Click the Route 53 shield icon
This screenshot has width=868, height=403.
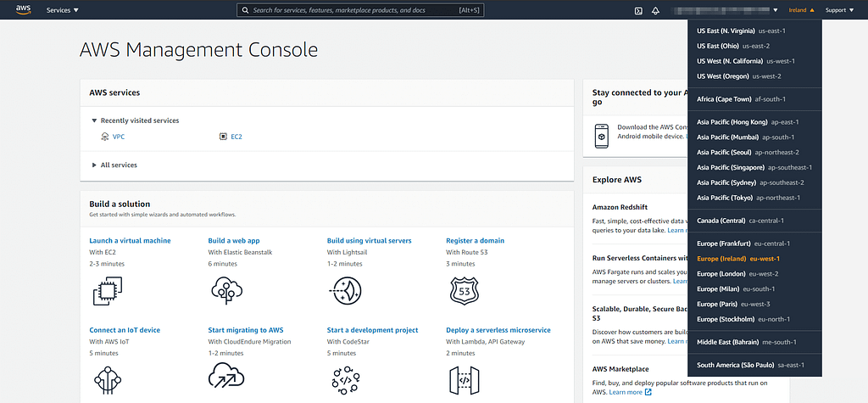click(464, 290)
